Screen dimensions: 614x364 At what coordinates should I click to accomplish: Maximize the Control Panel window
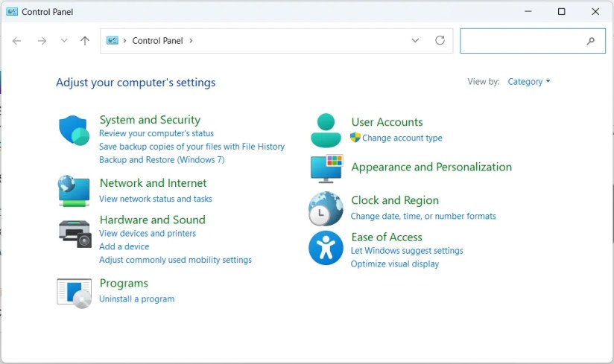[x=562, y=12]
